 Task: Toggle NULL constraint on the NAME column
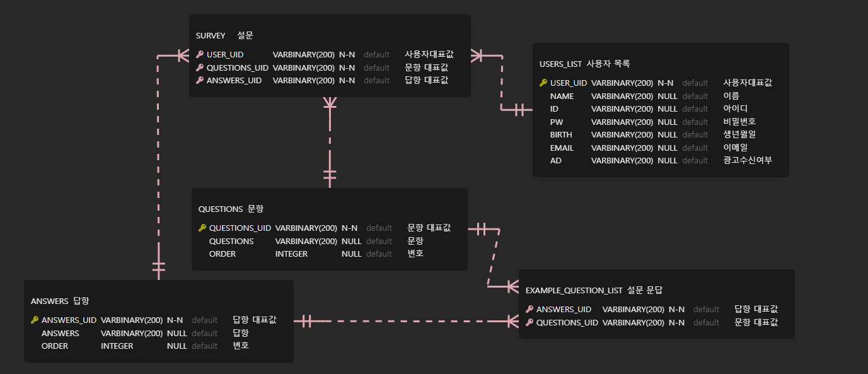click(x=668, y=96)
